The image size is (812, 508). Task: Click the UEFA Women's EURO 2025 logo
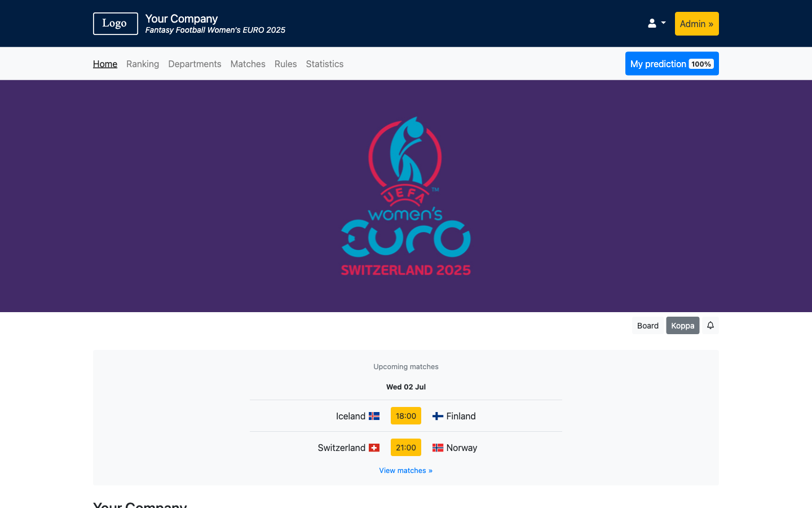coord(406,196)
